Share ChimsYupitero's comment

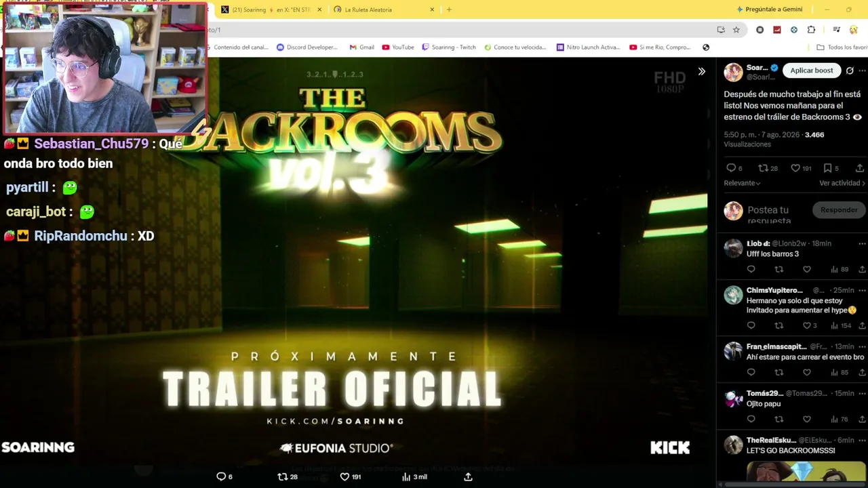point(863,326)
